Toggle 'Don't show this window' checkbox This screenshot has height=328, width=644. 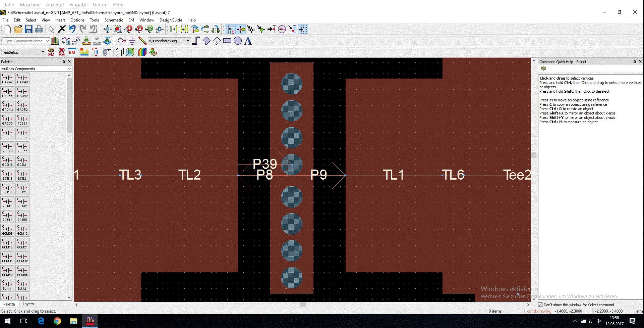pos(540,305)
